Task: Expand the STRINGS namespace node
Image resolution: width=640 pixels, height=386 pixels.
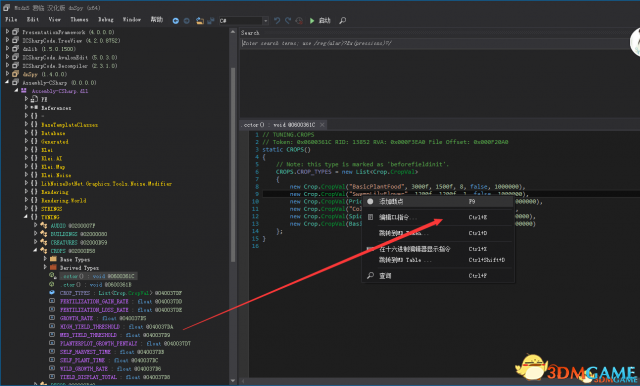Action: pos(26,208)
